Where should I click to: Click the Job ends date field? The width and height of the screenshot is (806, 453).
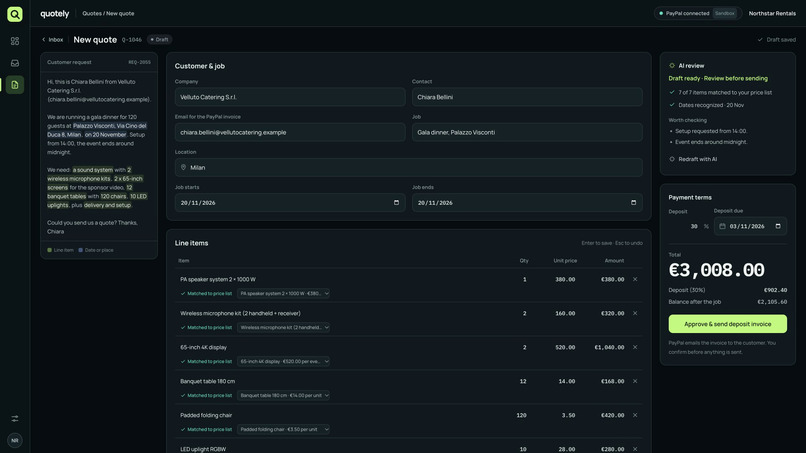click(x=527, y=203)
